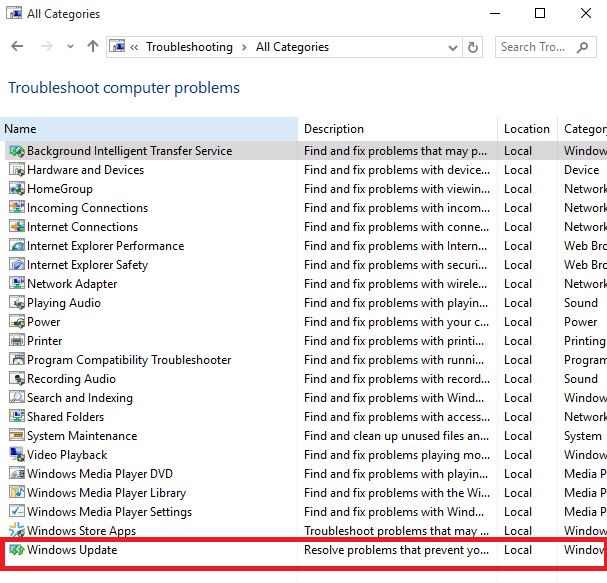Click the Program Compatibility Troubleshooter icon
607x583 pixels.
(17, 360)
